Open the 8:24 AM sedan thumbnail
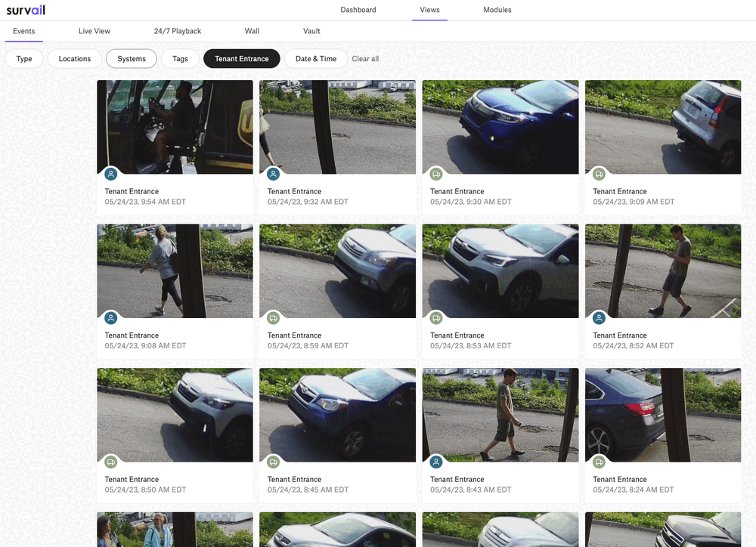The image size is (756, 547). tap(663, 415)
